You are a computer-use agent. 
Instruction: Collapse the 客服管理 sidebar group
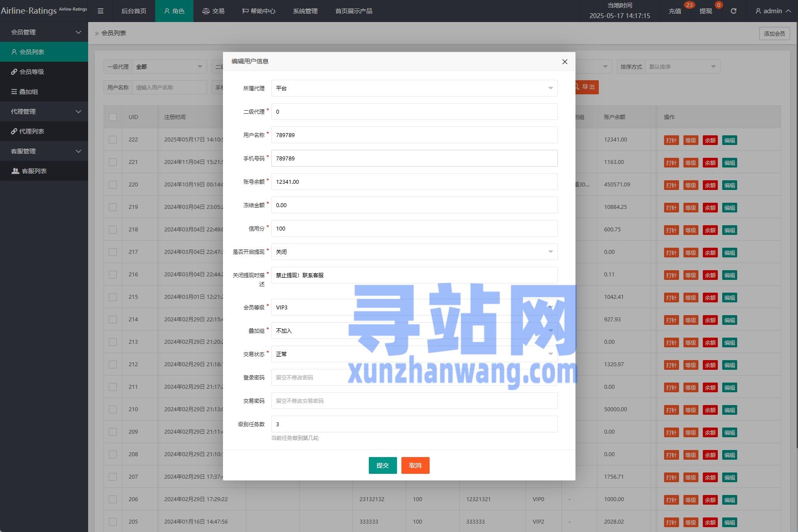44,151
